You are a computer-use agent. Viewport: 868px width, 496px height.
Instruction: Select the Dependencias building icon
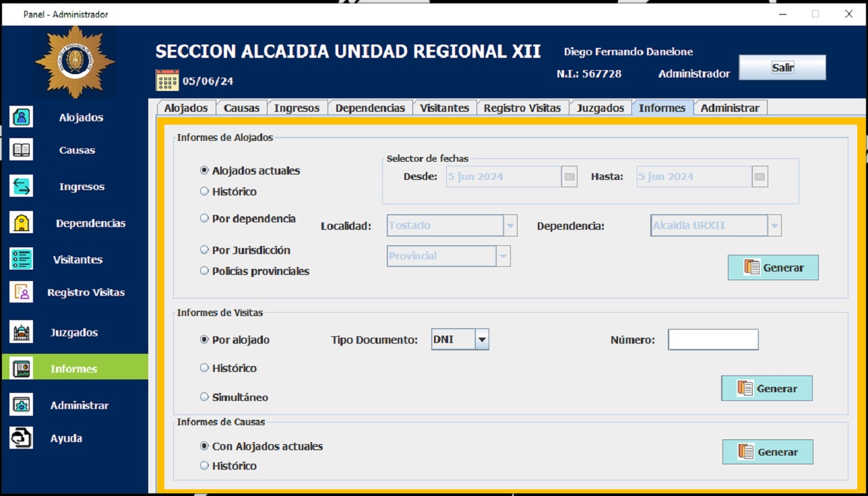[x=22, y=223]
